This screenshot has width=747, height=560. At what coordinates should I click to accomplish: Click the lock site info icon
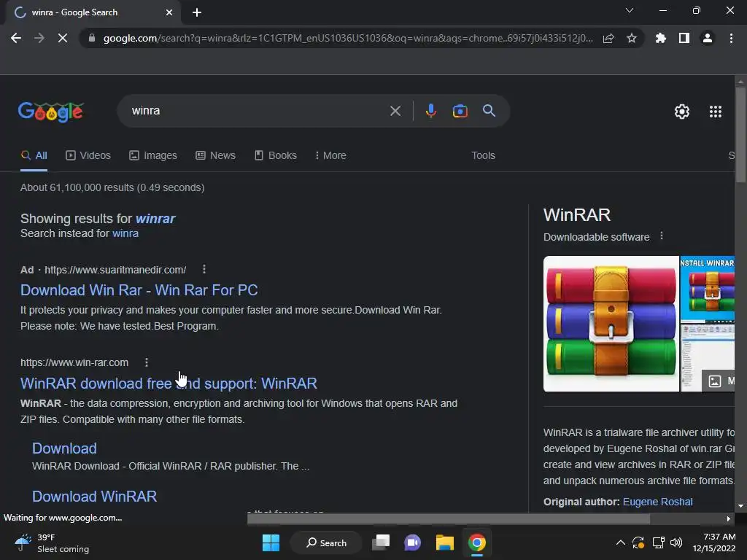click(x=91, y=38)
